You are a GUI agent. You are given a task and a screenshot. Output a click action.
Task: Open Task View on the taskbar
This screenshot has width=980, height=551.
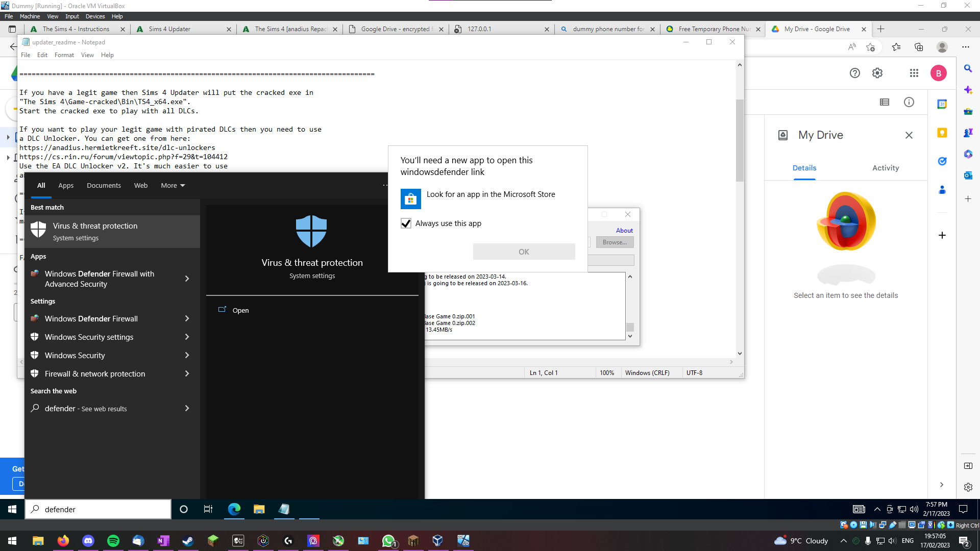coord(208,509)
